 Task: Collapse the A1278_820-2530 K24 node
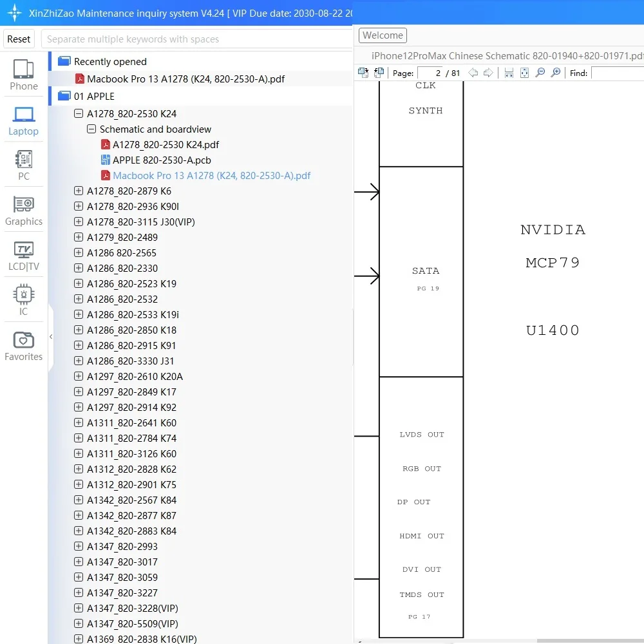[x=79, y=113]
